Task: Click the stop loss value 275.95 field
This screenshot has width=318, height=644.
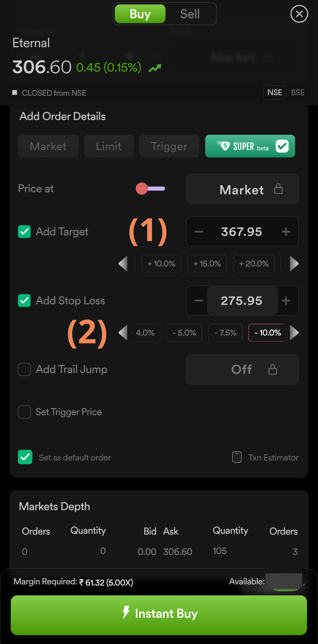Action: tap(242, 301)
